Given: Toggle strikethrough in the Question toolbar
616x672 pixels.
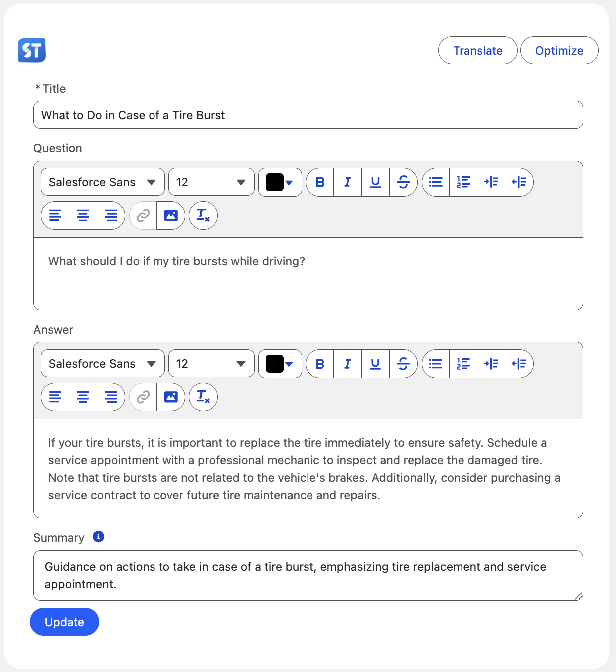Looking at the screenshot, I should pyautogui.click(x=404, y=182).
